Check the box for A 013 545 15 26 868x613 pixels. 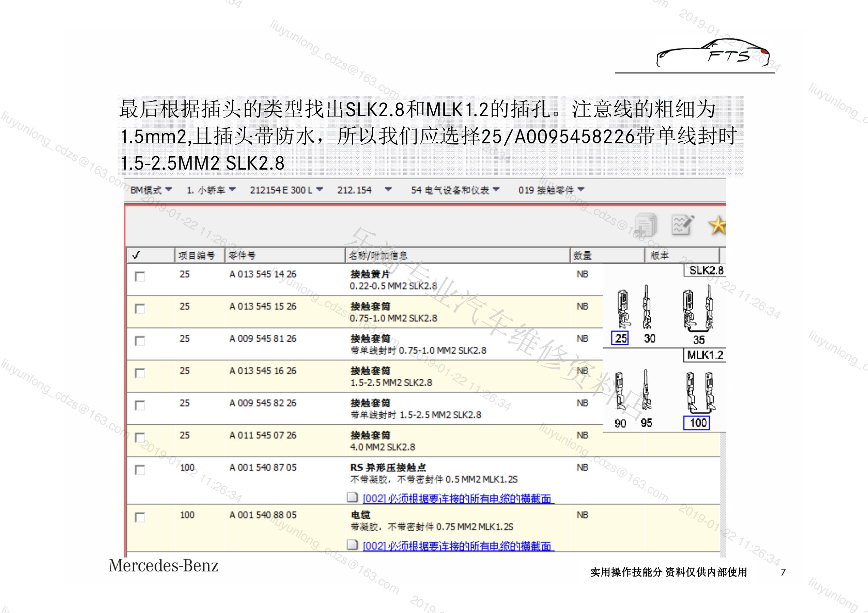[x=140, y=309]
